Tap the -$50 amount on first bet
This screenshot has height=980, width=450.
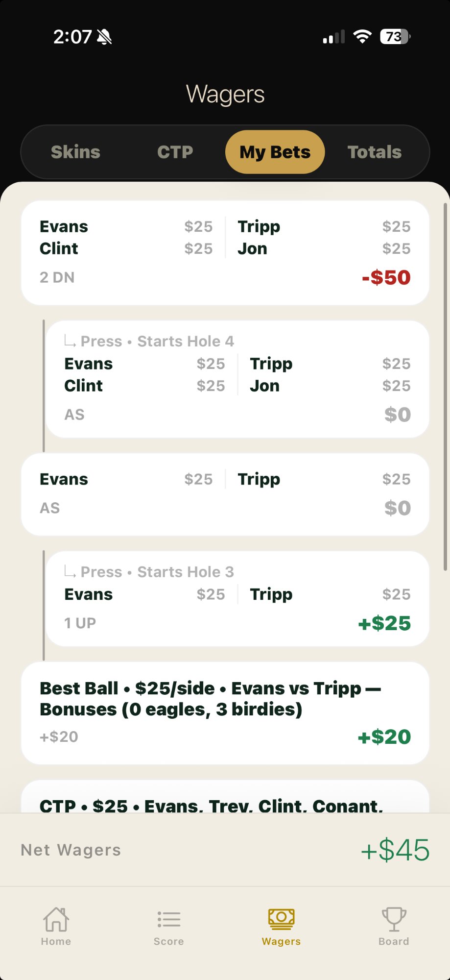point(386,277)
